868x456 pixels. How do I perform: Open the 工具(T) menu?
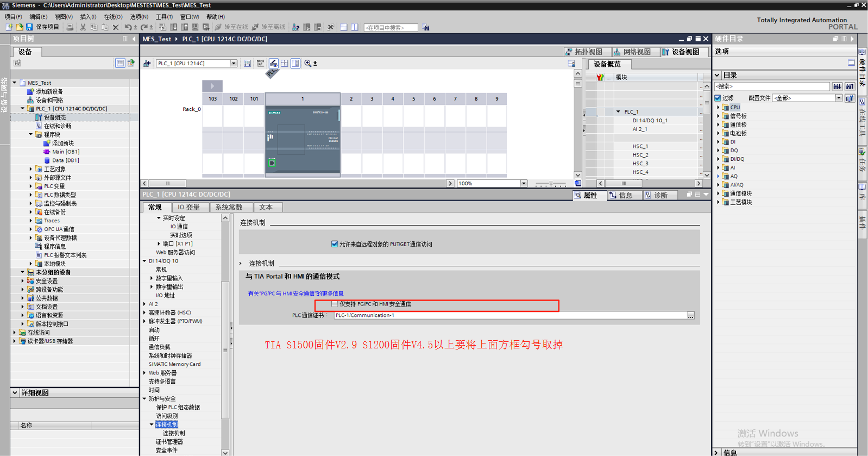(164, 17)
